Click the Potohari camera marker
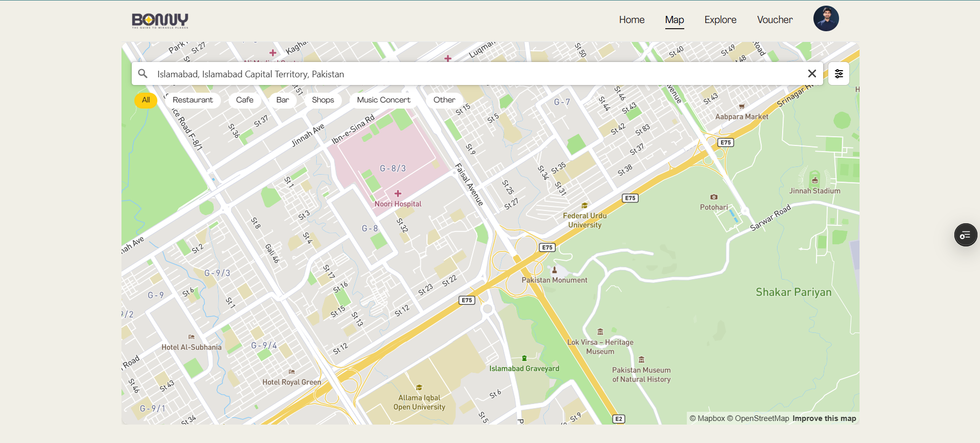The width and height of the screenshot is (980, 443). point(714,197)
